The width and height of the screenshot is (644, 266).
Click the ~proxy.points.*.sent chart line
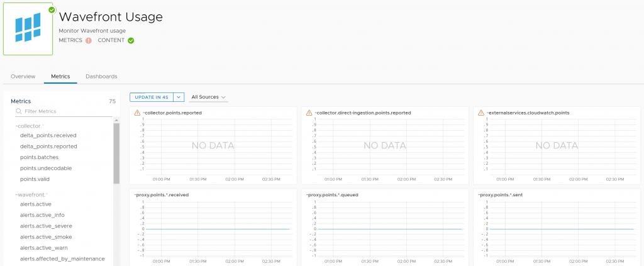[x=562, y=229]
